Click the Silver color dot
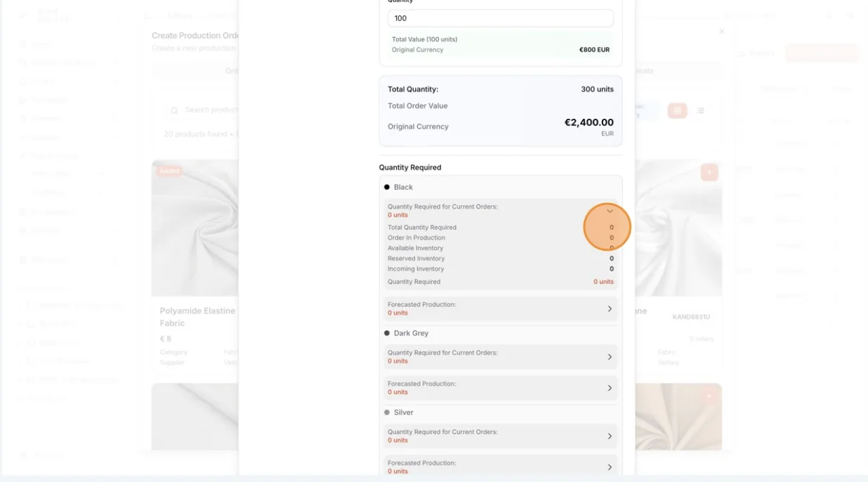This screenshot has width=868, height=482. (x=387, y=412)
